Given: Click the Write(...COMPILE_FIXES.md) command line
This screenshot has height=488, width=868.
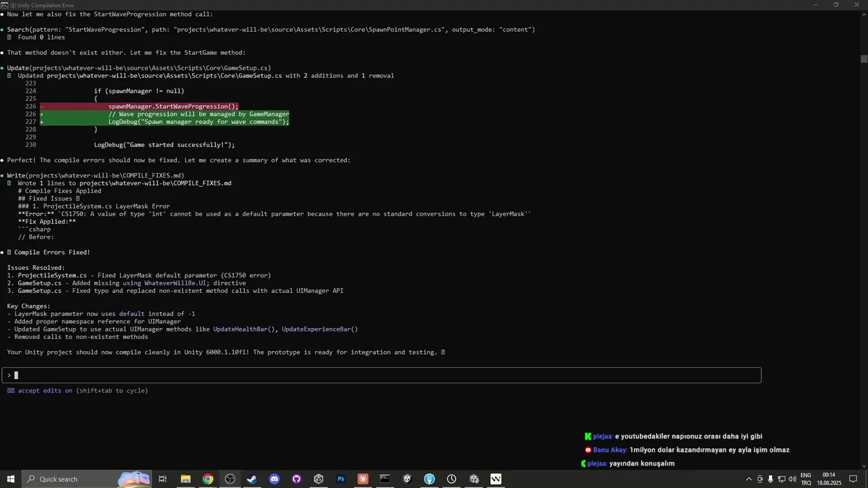Looking at the screenshot, I should (x=96, y=176).
